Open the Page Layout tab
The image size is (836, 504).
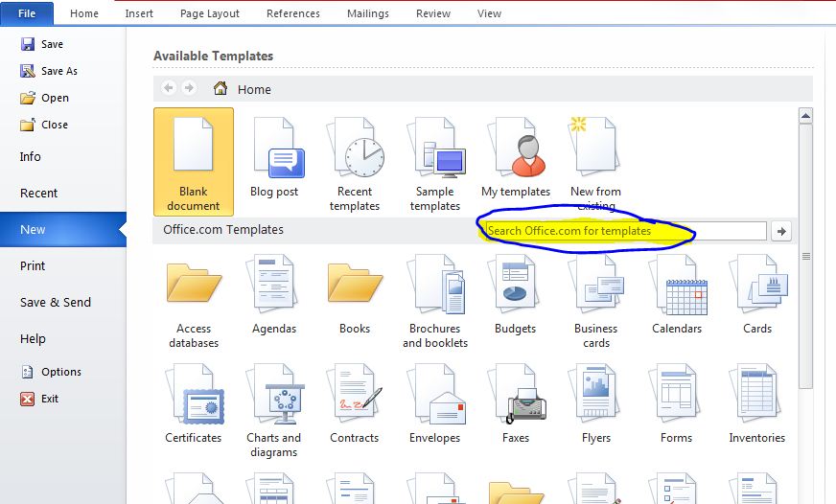coord(210,13)
